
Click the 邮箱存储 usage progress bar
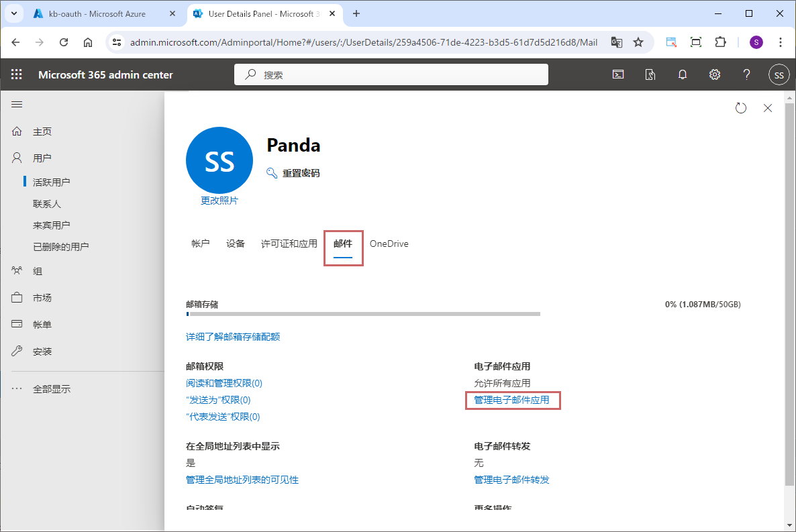coord(362,313)
